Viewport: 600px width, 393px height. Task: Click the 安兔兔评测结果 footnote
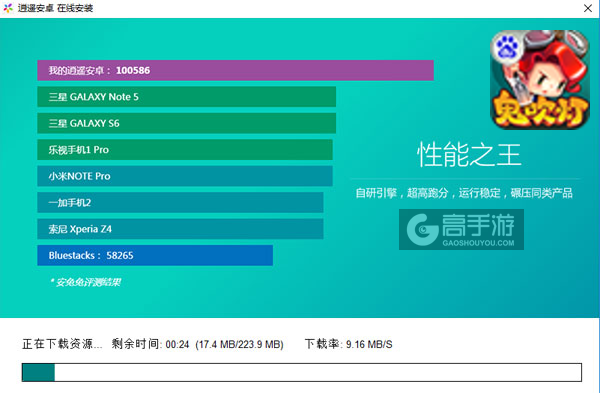(85, 282)
